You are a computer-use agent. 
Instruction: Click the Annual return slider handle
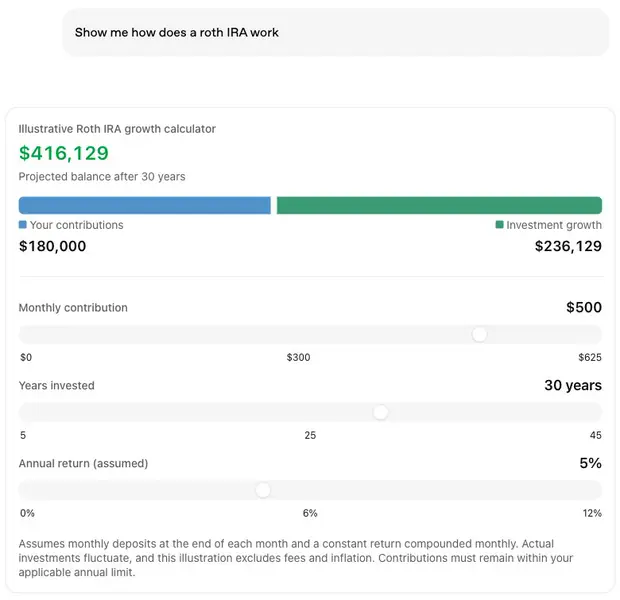click(263, 490)
